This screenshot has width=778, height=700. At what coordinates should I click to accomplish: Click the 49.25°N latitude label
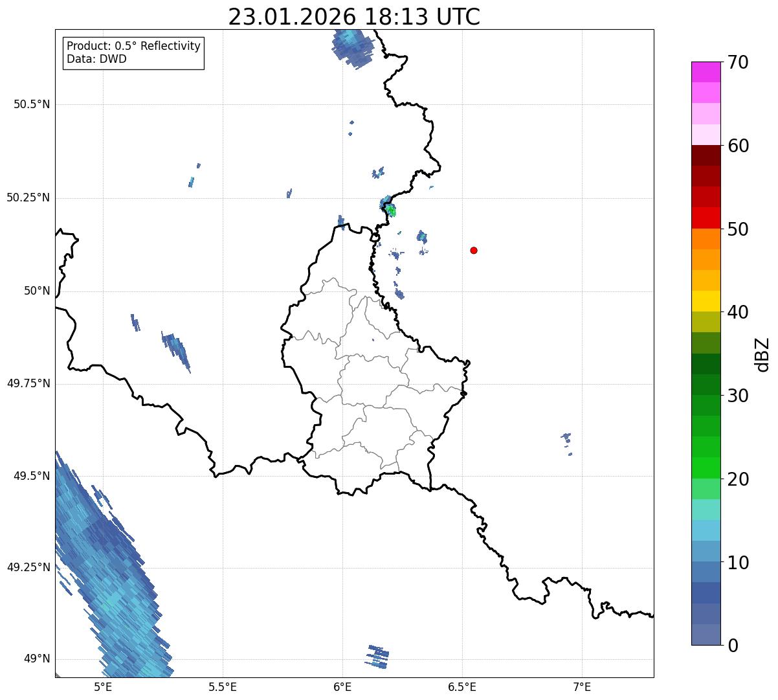point(28,567)
